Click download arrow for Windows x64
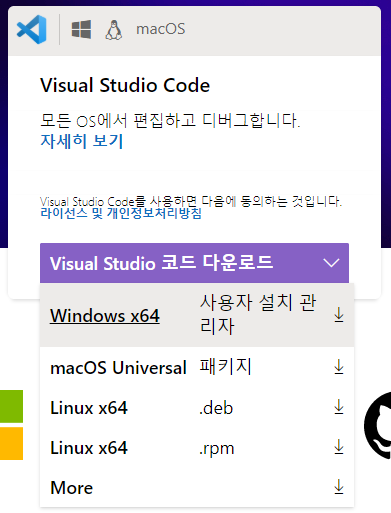This screenshot has width=391, height=513. point(339,315)
